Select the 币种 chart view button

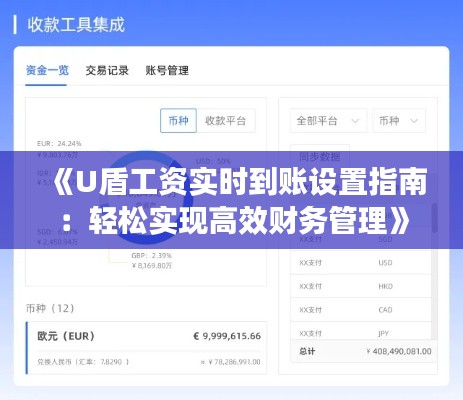(x=178, y=121)
